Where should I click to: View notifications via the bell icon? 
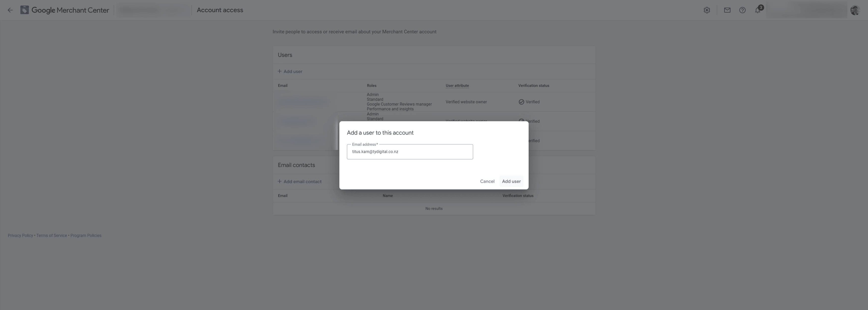[x=757, y=10]
